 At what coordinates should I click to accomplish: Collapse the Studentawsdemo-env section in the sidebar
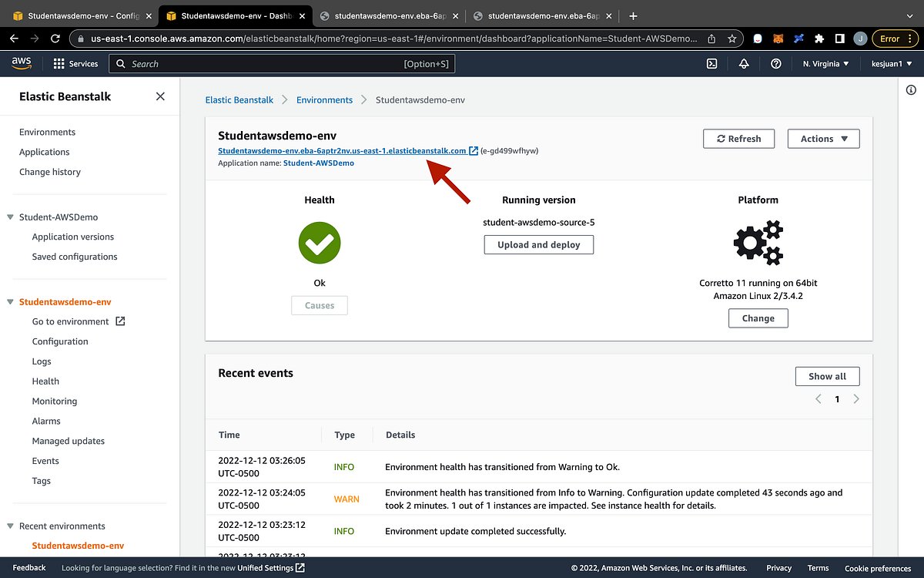pyautogui.click(x=8, y=301)
